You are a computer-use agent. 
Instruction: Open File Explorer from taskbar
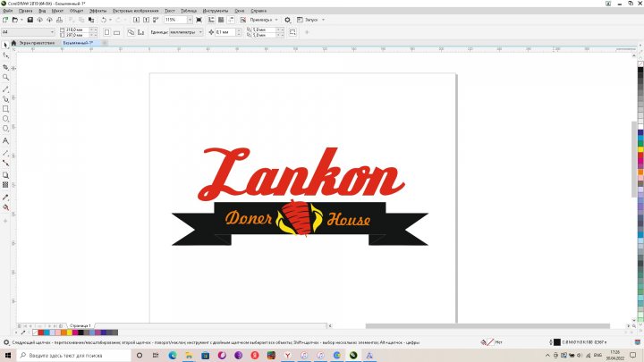click(x=189, y=356)
